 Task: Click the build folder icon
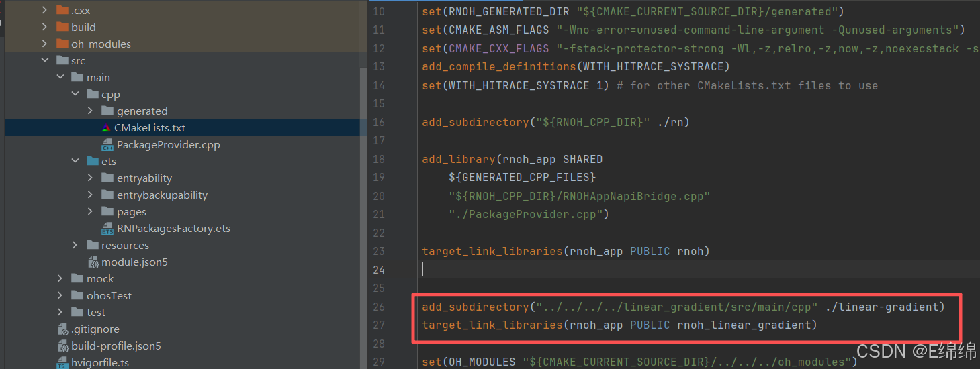[x=62, y=27]
